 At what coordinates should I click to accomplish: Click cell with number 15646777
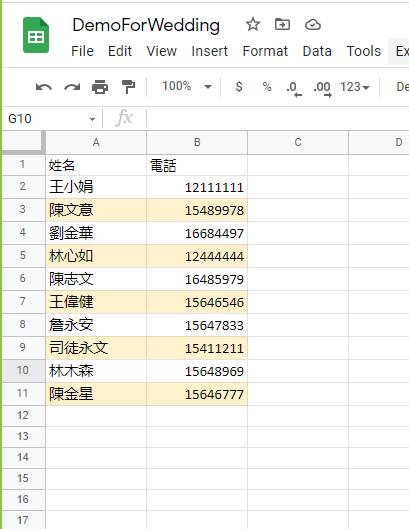197,393
